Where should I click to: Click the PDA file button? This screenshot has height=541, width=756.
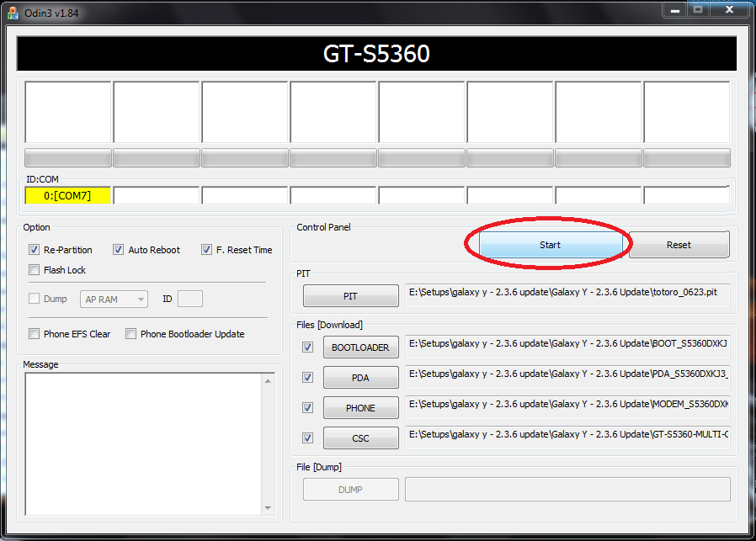click(360, 378)
